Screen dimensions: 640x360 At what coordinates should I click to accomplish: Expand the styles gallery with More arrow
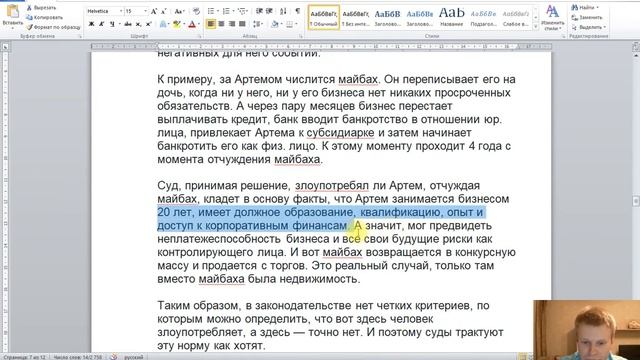click(536, 27)
